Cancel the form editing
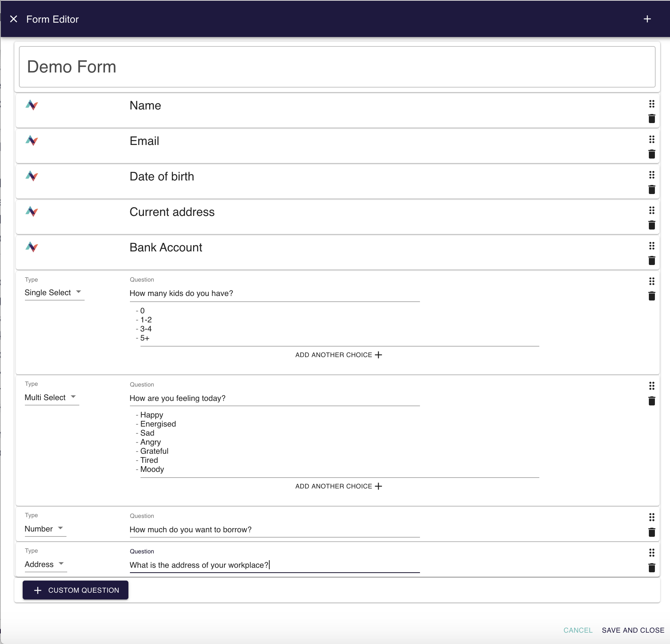The width and height of the screenshot is (670, 644). [x=577, y=630]
